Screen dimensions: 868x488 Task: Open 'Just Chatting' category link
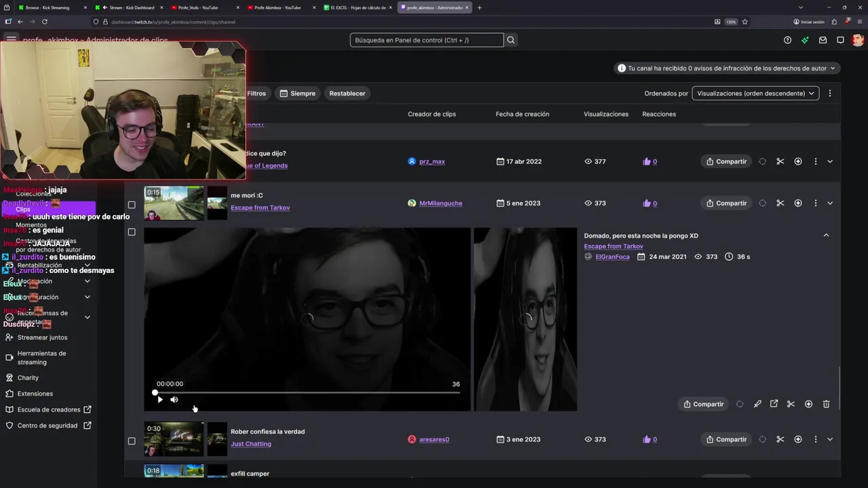(251, 444)
